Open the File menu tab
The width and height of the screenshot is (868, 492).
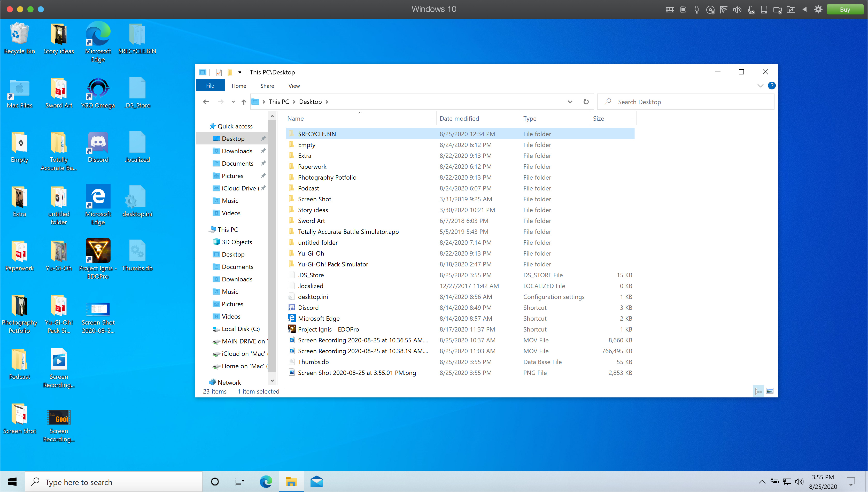210,86
